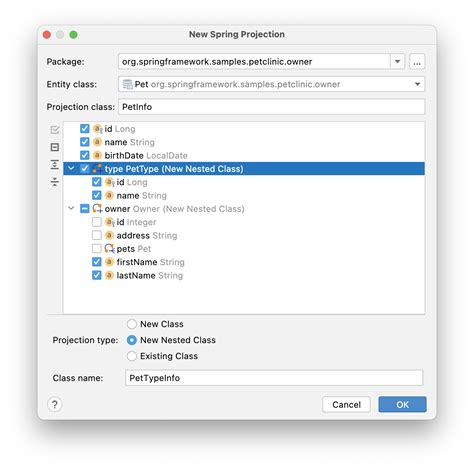Viewport: 474px width, 469px height.
Task: Uncheck the top-level id Long checkbox
Action: click(85, 129)
